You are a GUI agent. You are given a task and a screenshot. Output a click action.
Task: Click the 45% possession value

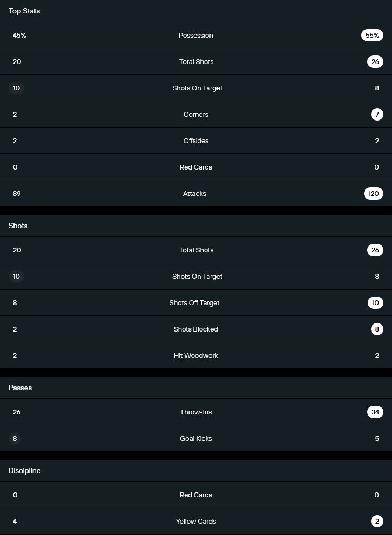coord(19,36)
